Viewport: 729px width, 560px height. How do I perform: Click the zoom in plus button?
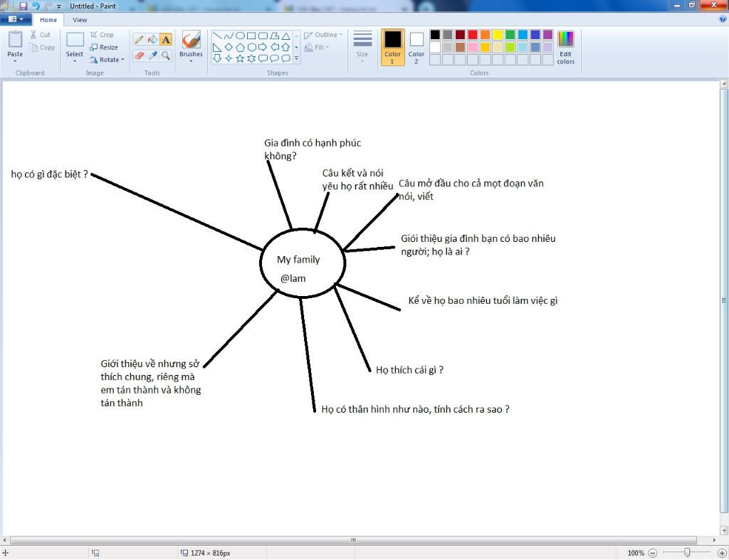click(722, 553)
